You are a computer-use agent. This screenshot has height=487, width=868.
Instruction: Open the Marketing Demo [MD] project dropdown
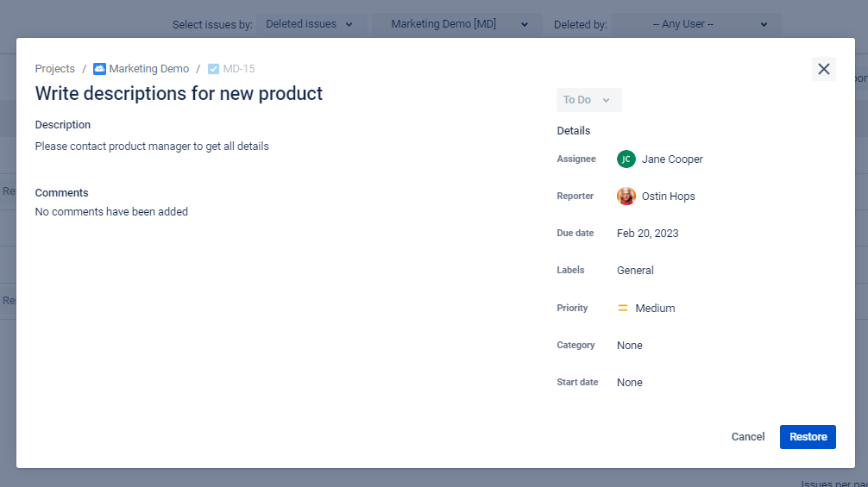click(456, 24)
